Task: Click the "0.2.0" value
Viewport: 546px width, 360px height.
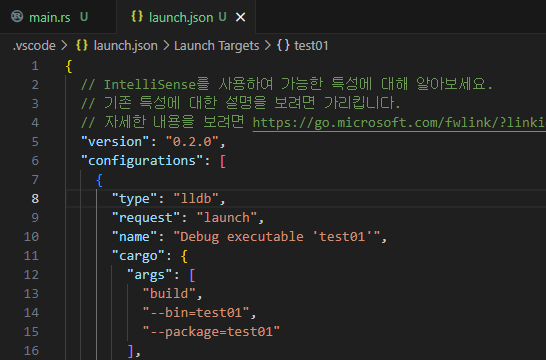Action: click(x=192, y=142)
